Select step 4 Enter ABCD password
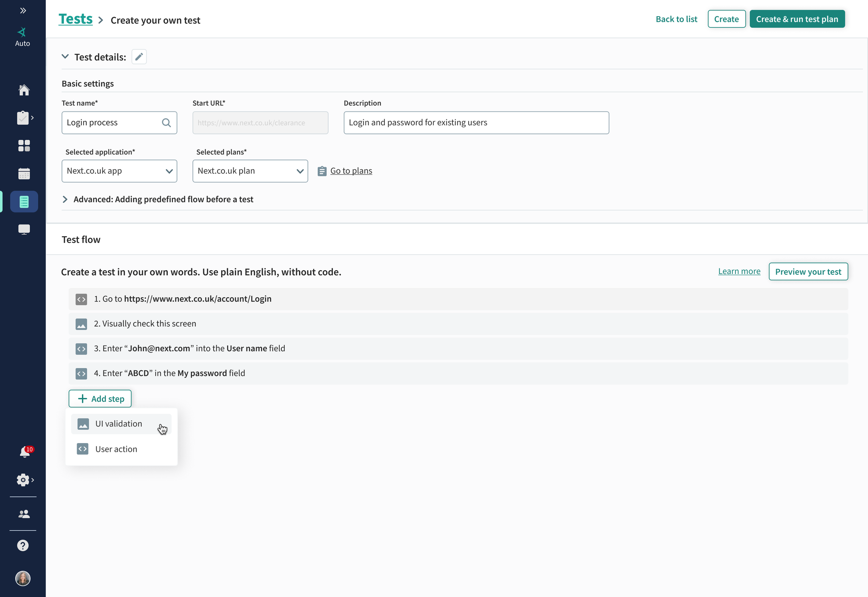Screen dimensions: 868x597 [x=458, y=373]
